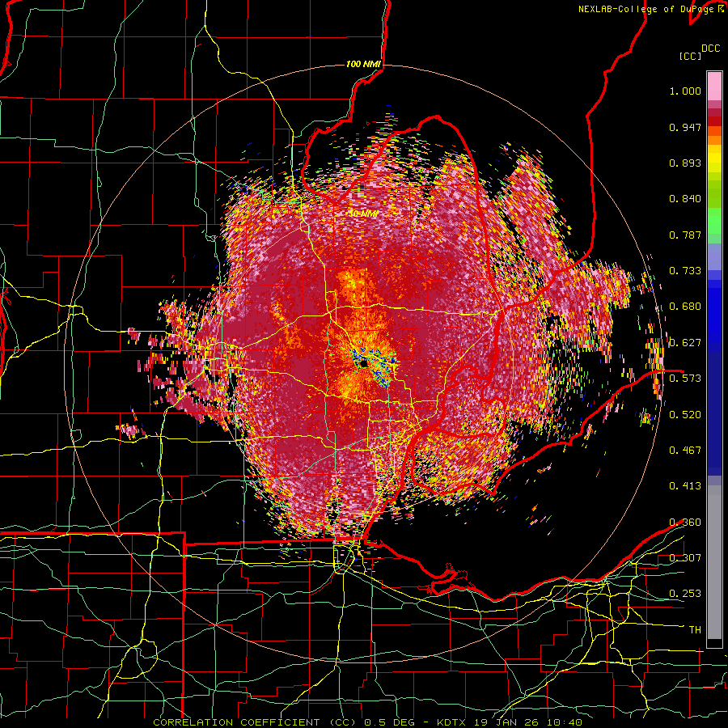728x728 pixels.
Task: Click the 0.680 legend value
Action: (685, 307)
